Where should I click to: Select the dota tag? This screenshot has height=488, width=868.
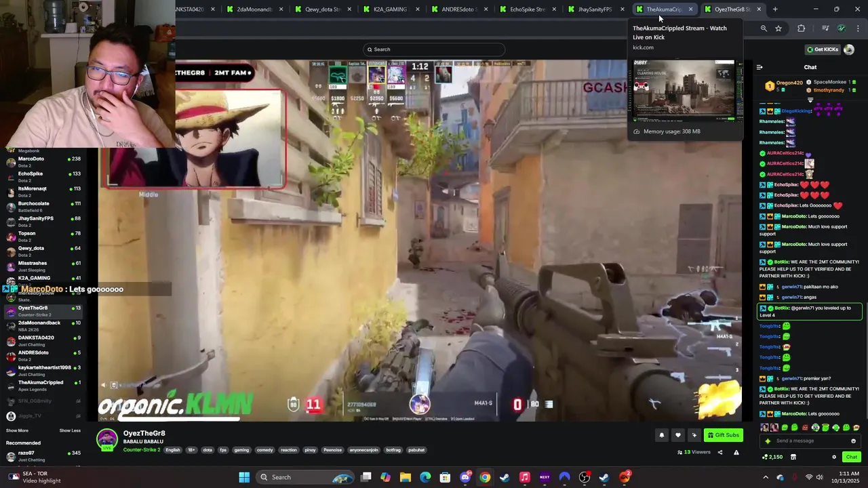click(208, 450)
